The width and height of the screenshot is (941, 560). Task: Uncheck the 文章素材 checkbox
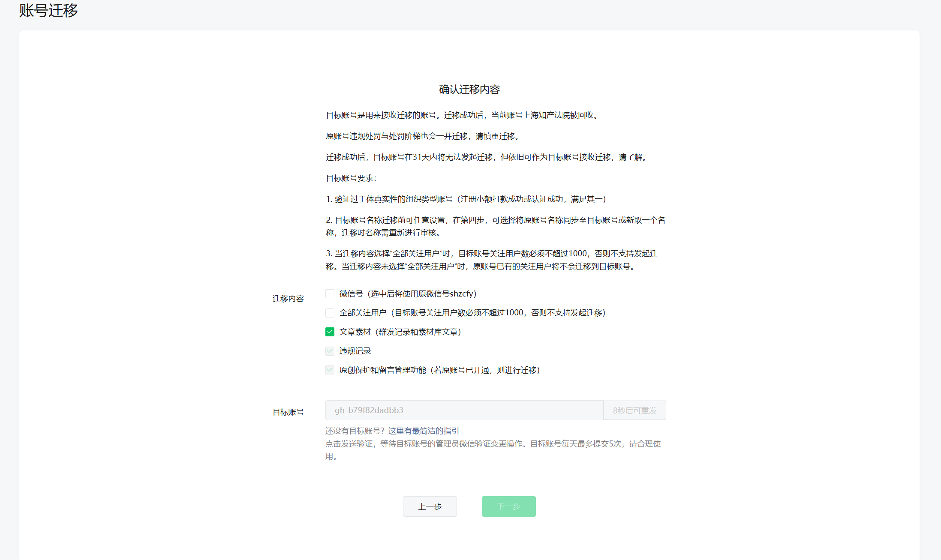point(330,332)
